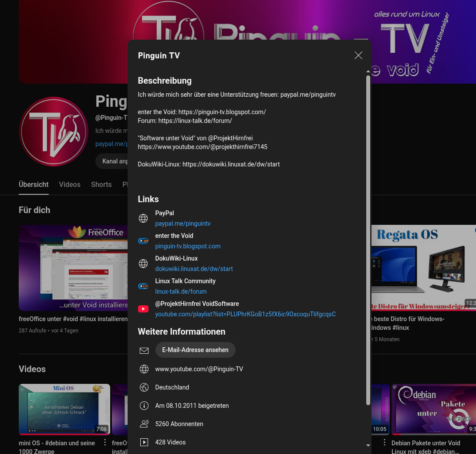Click the info icon beside join date

pyautogui.click(x=144, y=406)
